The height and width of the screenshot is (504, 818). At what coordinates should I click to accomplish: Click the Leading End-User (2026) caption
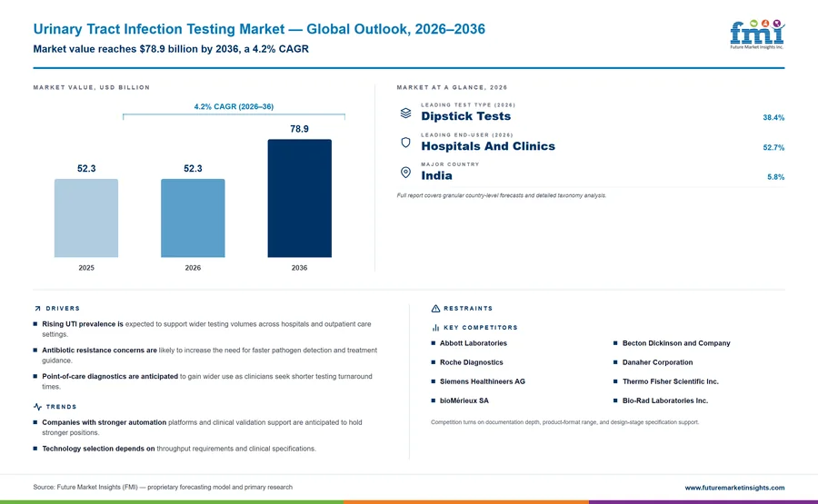pyautogui.click(x=467, y=135)
